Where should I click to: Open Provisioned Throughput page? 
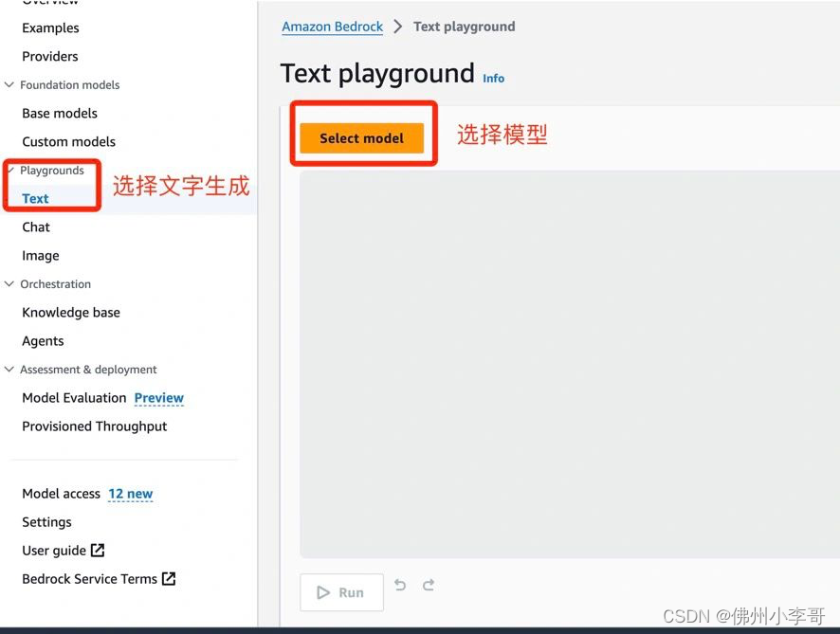tap(94, 426)
